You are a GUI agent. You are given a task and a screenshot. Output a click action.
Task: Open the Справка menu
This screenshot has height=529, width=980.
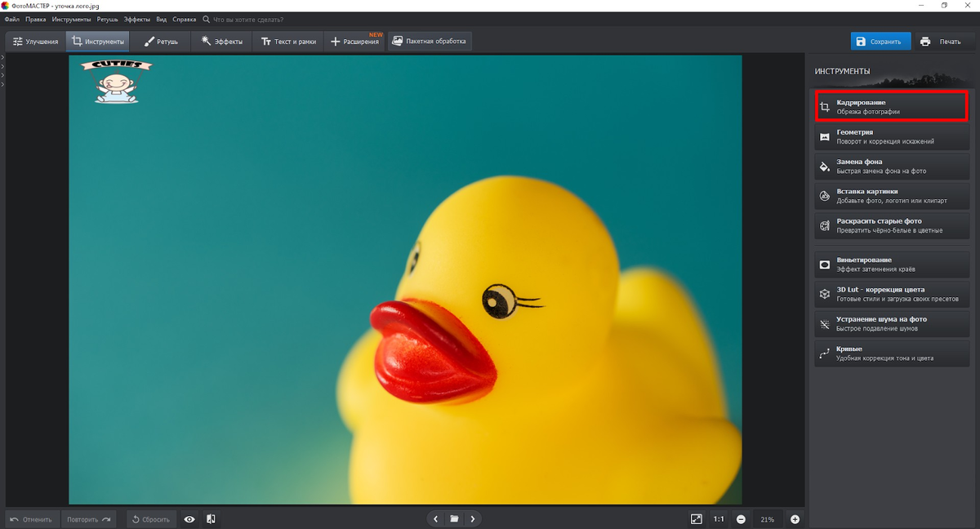pos(185,19)
